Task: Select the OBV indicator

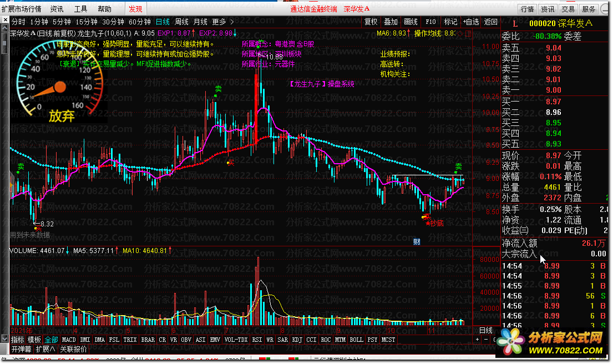Action: point(186,340)
